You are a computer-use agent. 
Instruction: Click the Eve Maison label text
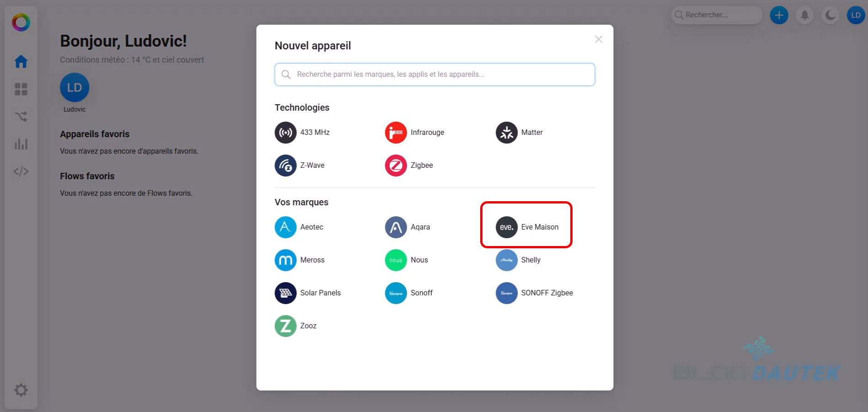click(540, 227)
